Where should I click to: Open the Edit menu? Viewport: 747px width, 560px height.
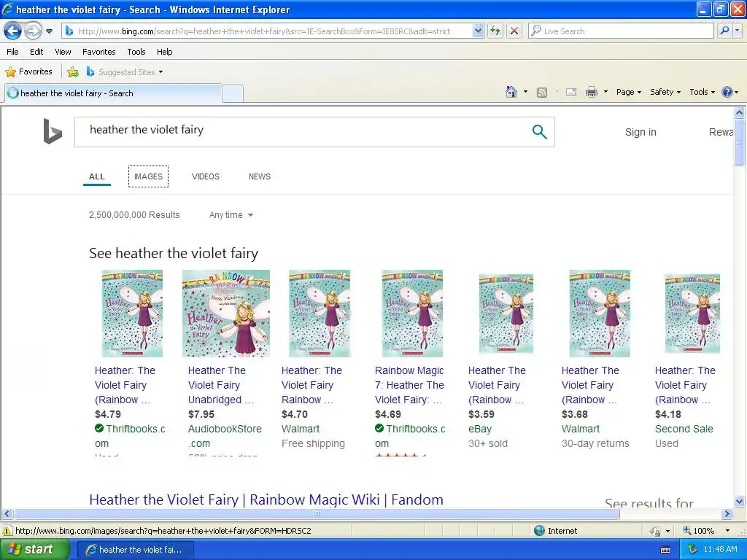click(x=36, y=52)
